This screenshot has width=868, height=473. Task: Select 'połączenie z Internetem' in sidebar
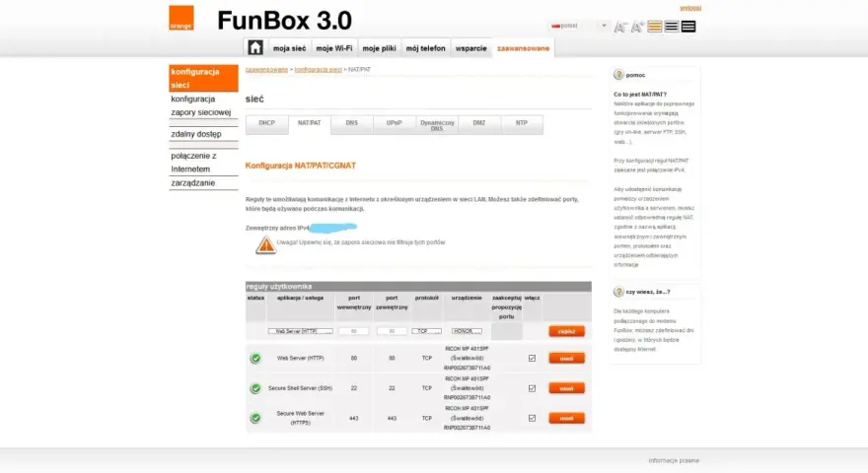pyautogui.click(x=203, y=162)
